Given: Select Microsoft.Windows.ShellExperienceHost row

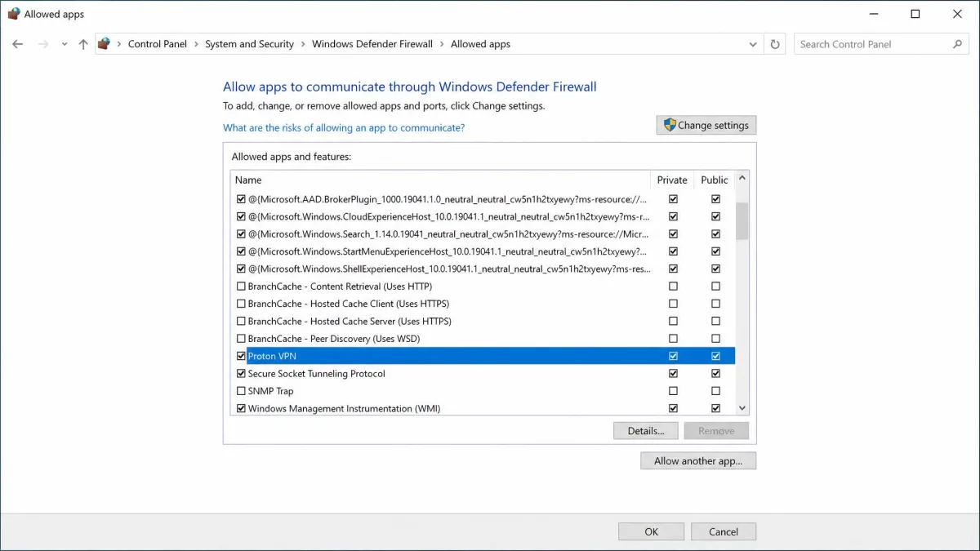Looking at the screenshot, I should click(x=483, y=269).
